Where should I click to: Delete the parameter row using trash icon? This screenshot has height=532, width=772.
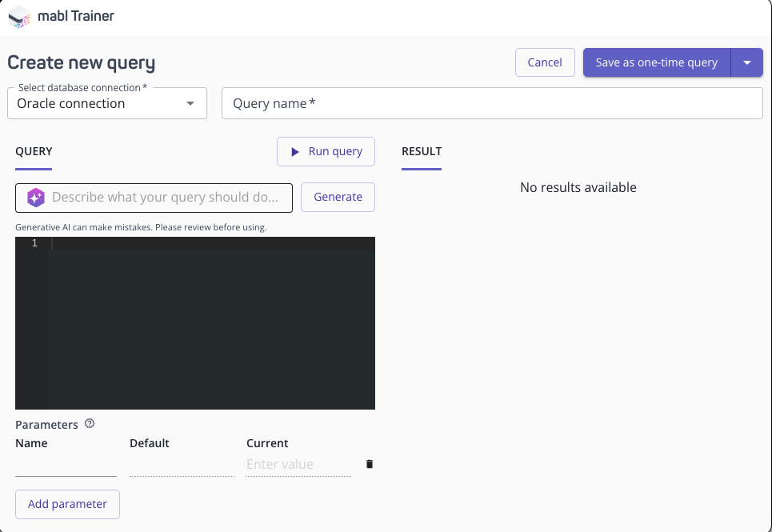tap(369, 463)
